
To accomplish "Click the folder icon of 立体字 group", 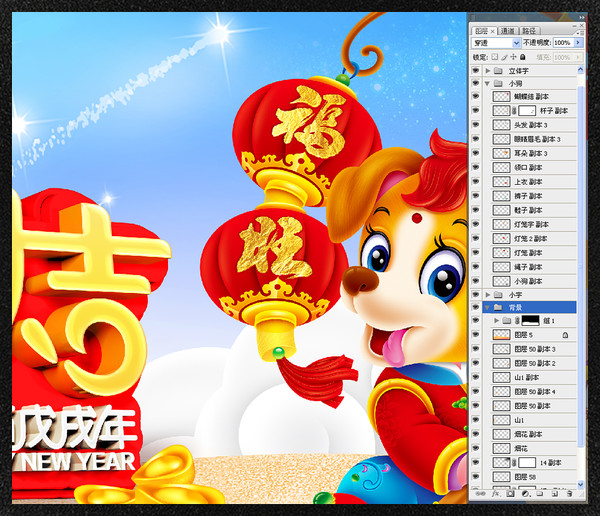I will pyautogui.click(x=498, y=71).
